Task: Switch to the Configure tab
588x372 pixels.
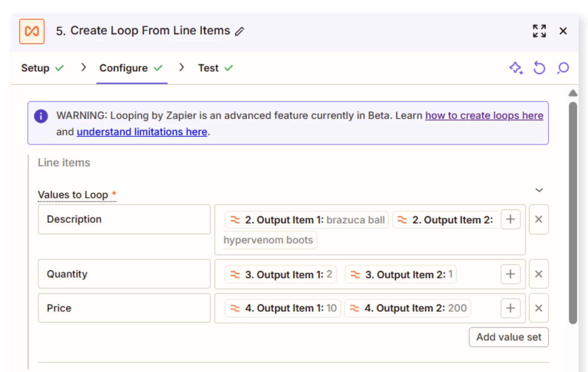Action: [x=131, y=68]
